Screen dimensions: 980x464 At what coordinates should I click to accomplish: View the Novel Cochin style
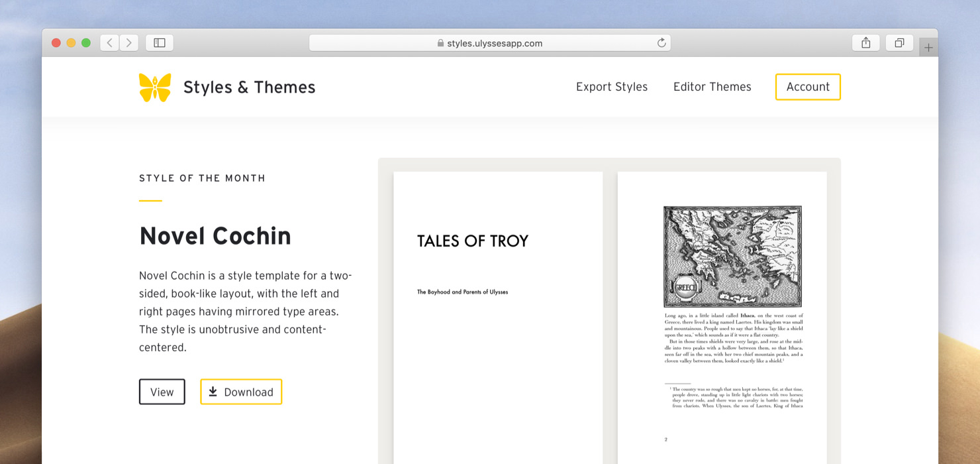162,392
